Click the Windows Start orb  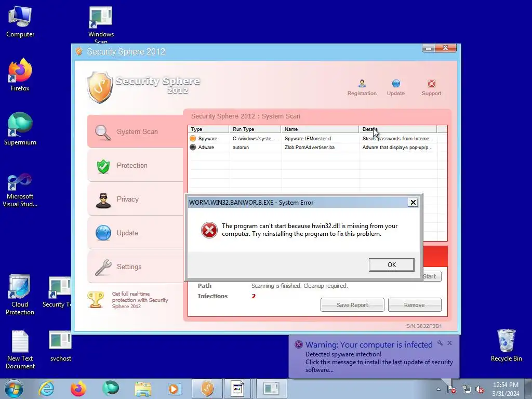point(14,389)
